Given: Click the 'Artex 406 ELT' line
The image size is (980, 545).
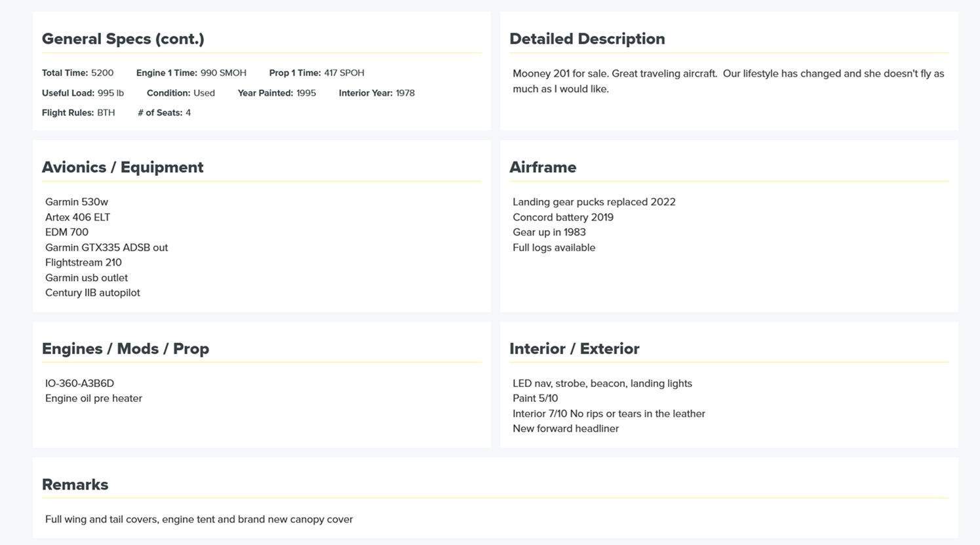Looking at the screenshot, I should point(78,217).
